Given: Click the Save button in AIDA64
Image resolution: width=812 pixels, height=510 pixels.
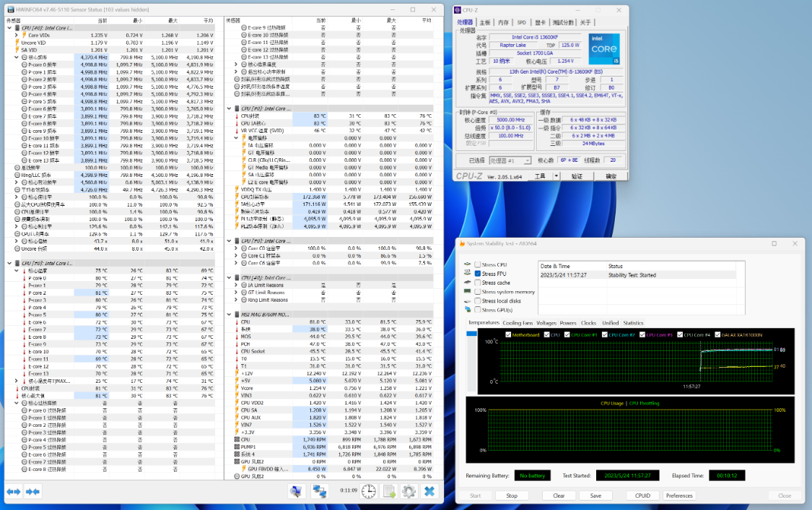Looking at the screenshot, I should tap(595, 496).
